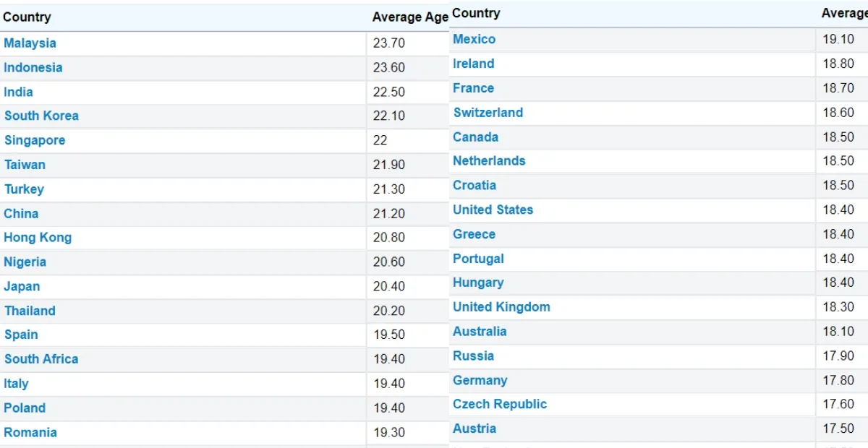
Task: Select the South Africa link
Action: coord(41,359)
